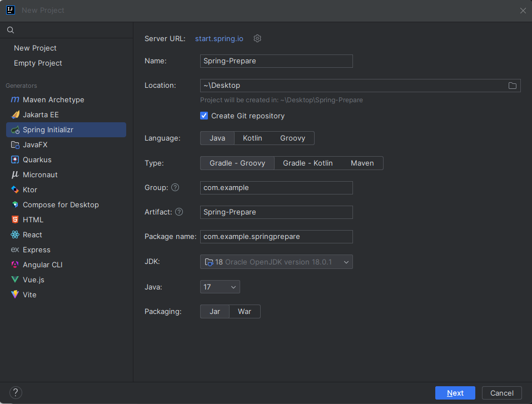Click the Maven Archetype icon

[x=15, y=99]
